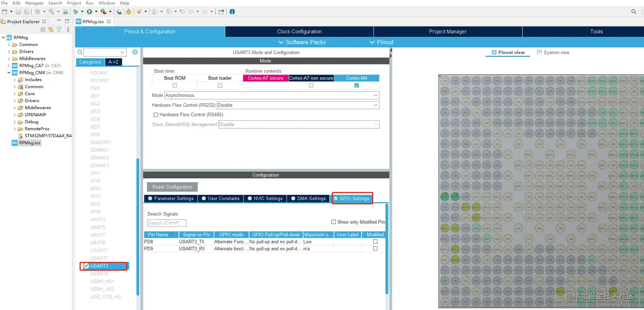
Task: Click the flashlight Search toolbar icon
Action: point(139,12)
